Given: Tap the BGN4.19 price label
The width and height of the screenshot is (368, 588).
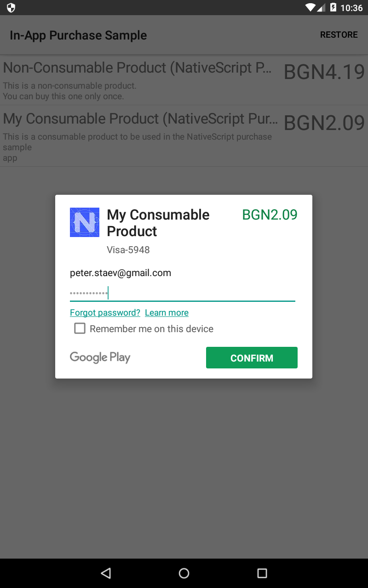Looking at the screenshot, I should tap(324, 72).
